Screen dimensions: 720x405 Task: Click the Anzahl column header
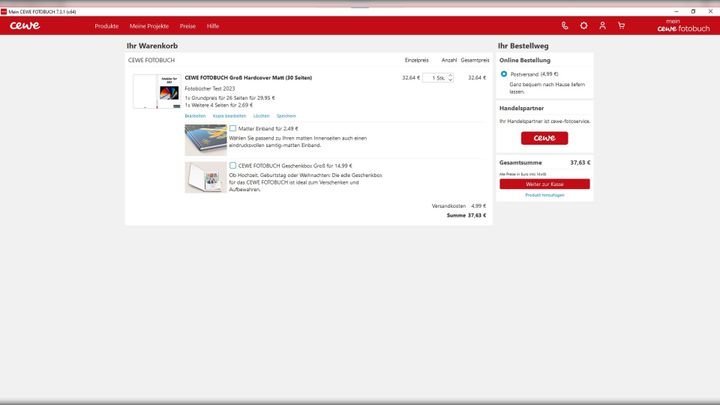449,60
